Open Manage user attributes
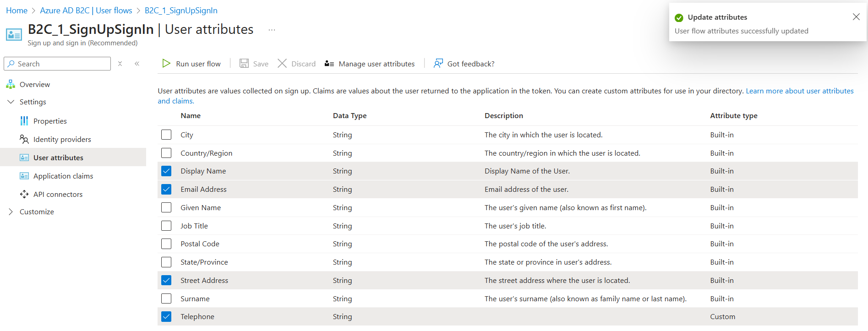This screenshot has height=331, width=868. pyautogui.click(x=370, y=64)
